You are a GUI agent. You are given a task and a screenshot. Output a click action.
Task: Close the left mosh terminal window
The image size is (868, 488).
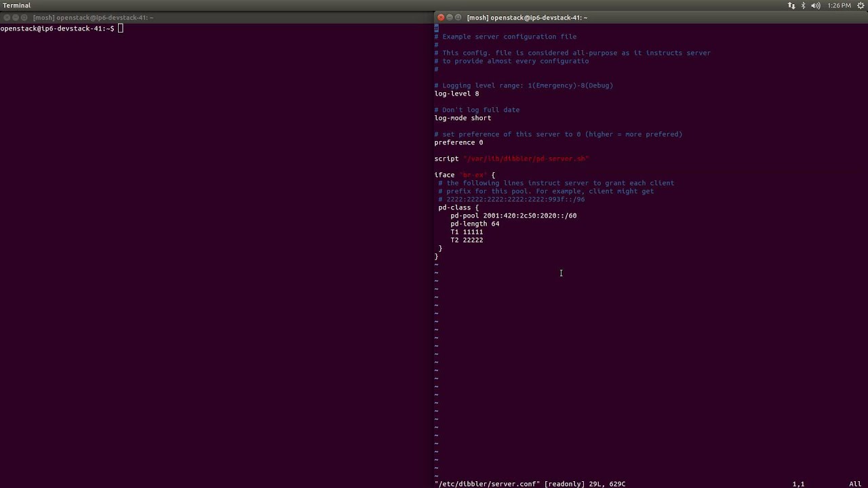point(7,18)
